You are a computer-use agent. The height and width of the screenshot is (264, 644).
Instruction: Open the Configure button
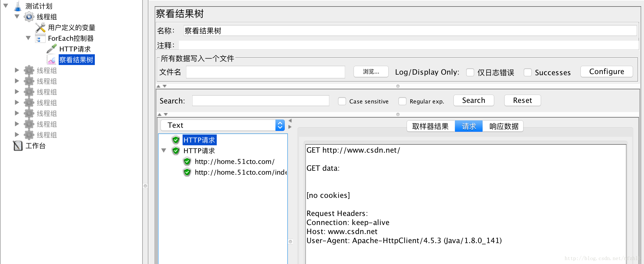(x=607, y=72)
